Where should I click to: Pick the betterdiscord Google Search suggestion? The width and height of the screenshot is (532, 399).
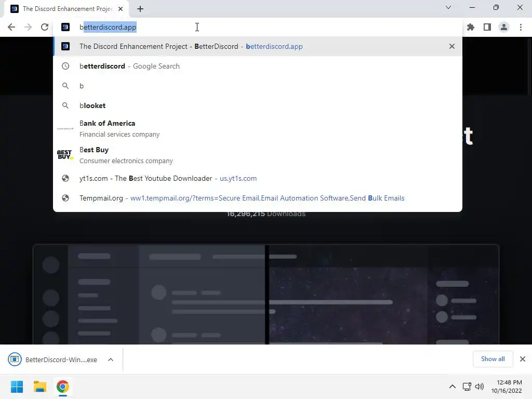click(258, 66)
